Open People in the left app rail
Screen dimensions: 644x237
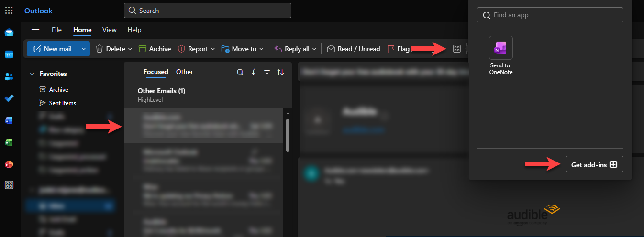[9, 76]
